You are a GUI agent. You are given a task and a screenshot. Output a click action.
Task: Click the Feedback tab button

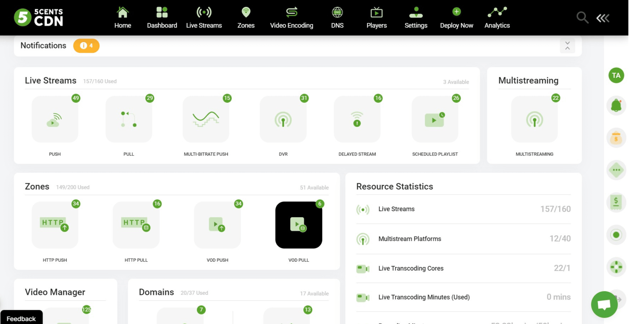21,318
